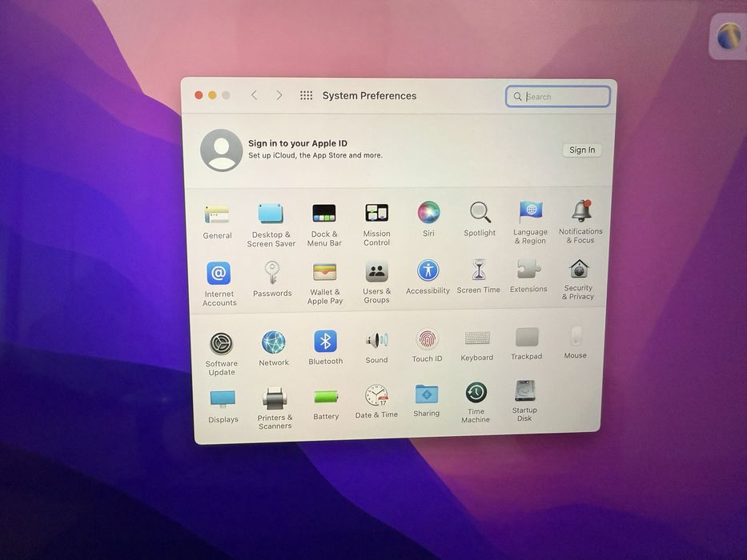Show all preferences grid button
The height and width of the screenshot is (560, 747).
(307, 96)
